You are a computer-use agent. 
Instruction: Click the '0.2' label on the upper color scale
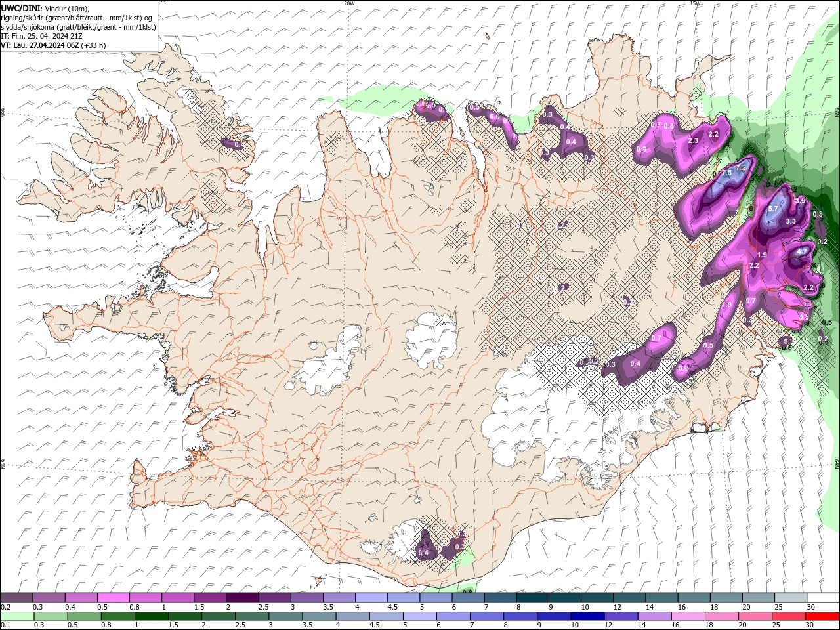[x=5, y=607]
